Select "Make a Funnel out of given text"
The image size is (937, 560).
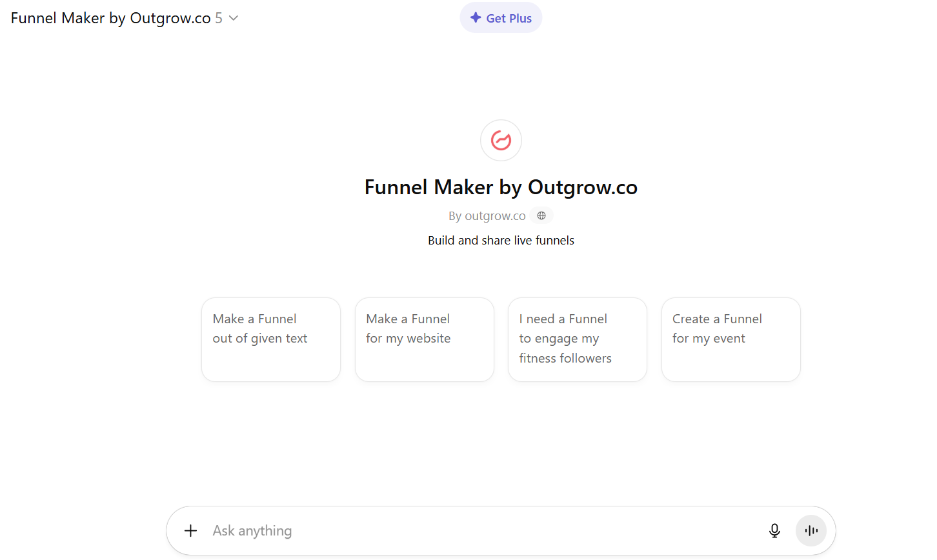coord(271,339)
